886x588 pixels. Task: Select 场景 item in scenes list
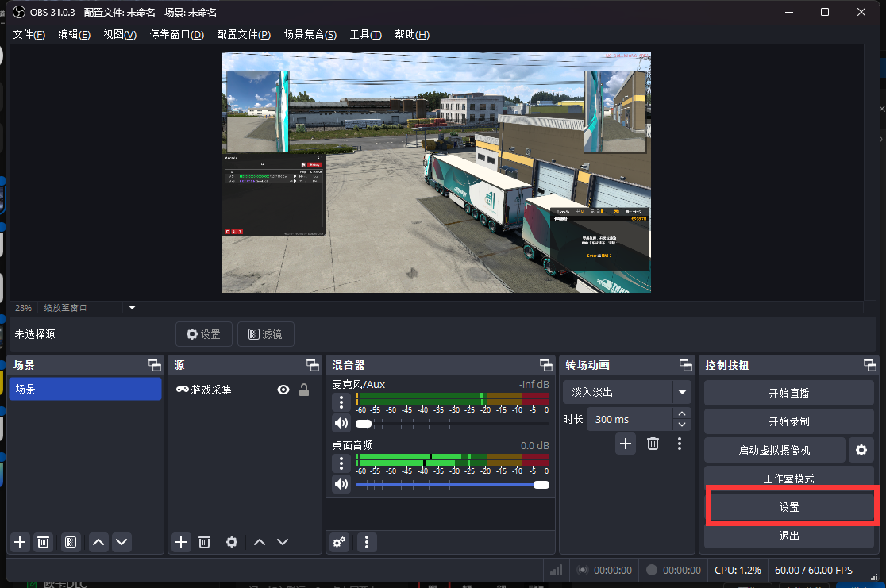pos(85,389)
